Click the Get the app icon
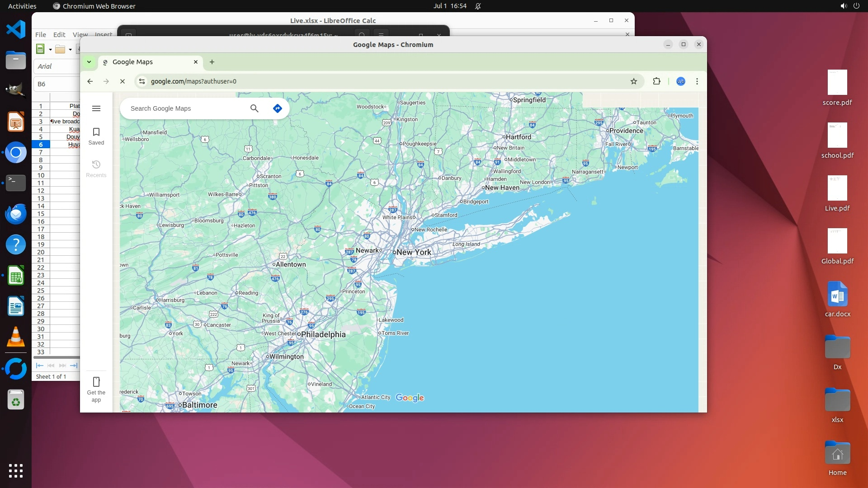The height and width of the screenshot is (488, 868). click(x=96, y=382)
